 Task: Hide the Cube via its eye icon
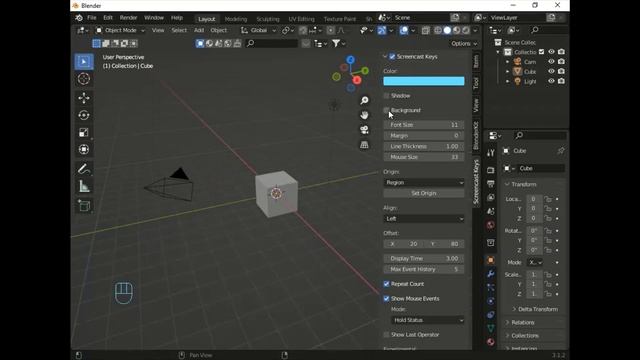click(551, 71)
